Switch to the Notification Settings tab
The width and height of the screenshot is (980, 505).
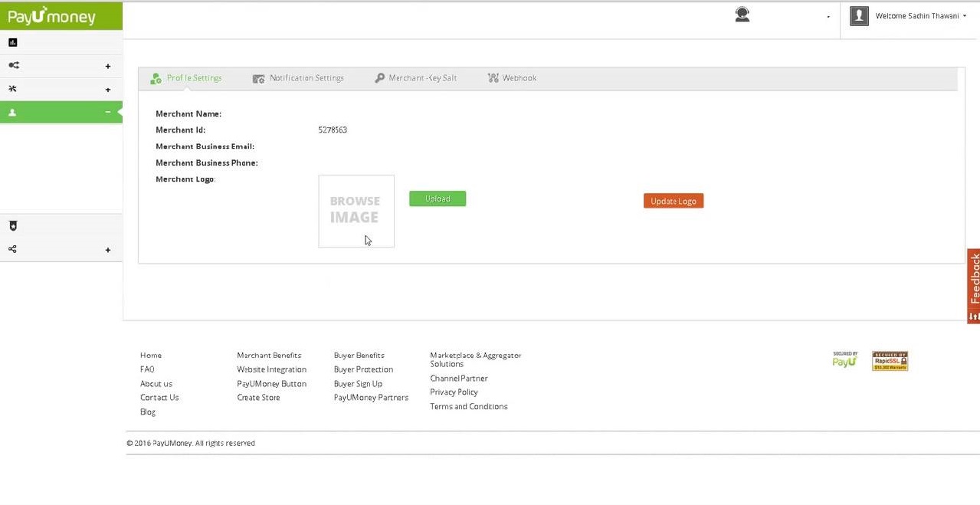point(298,78)
